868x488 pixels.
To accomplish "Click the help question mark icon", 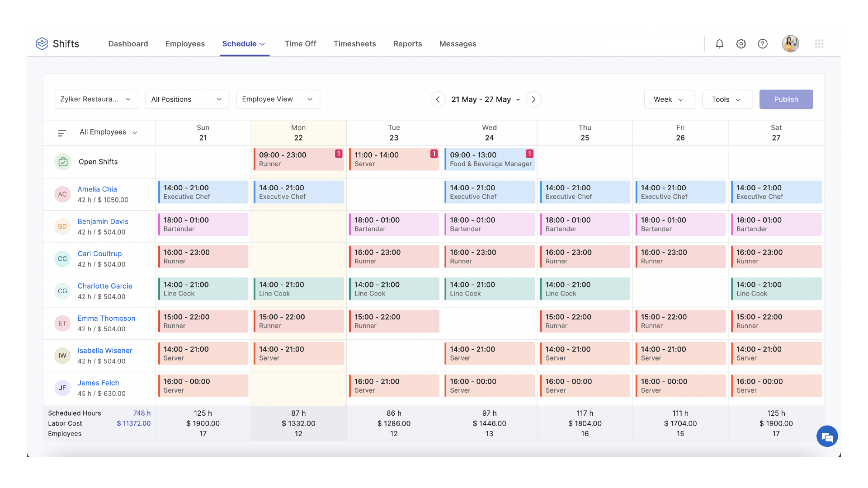I will [763, 43].
